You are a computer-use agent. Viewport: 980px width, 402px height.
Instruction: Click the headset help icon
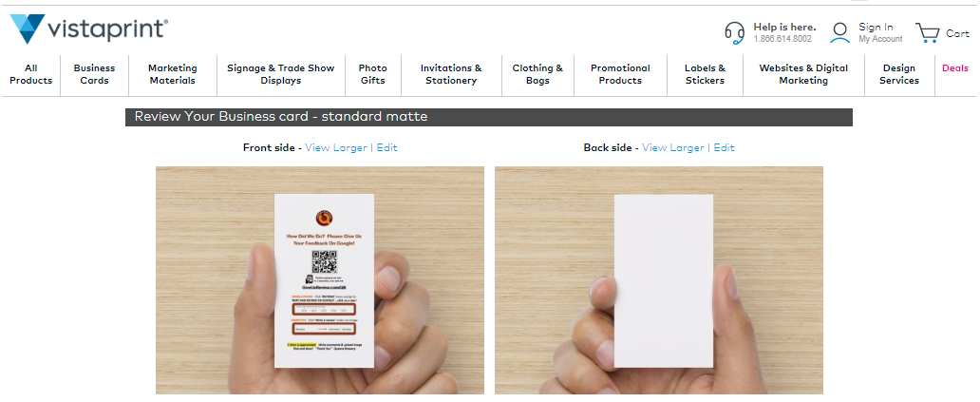click(734, 32)
